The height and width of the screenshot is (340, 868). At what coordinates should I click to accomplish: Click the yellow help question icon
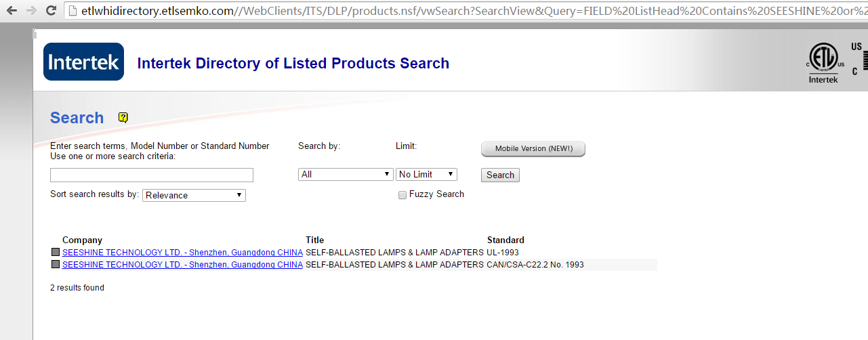(x=123, y=117)
